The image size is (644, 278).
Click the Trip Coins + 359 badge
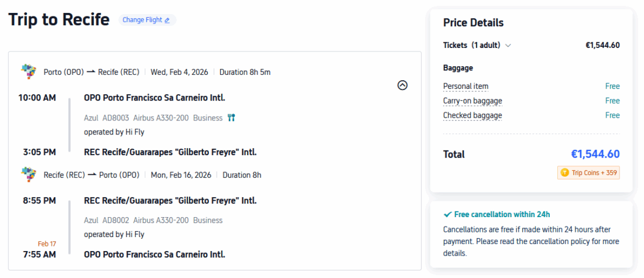click(x=588, y=173)
